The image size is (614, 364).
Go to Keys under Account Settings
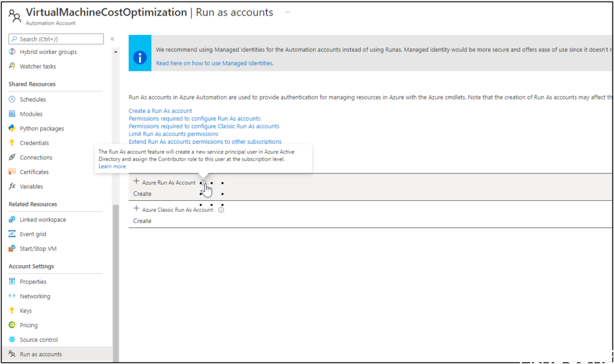[26, 311]
